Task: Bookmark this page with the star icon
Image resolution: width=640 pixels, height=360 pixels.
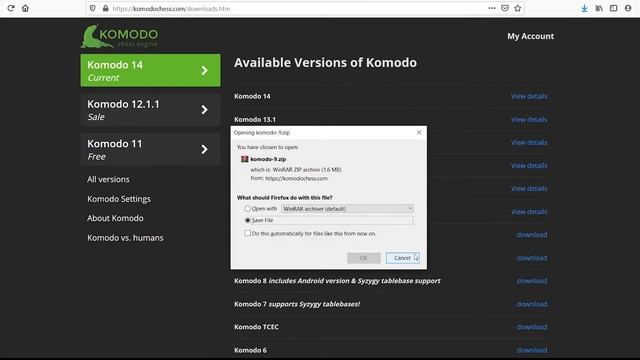Action: [518, 8]
